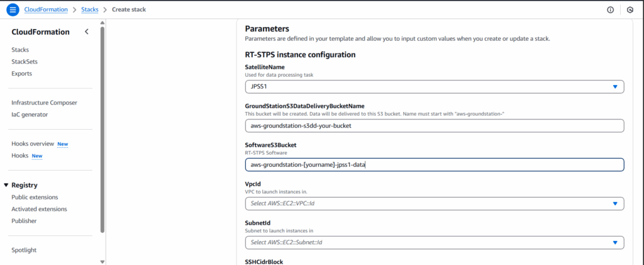Open Stacks in the sidebar

tap(20, 50)
